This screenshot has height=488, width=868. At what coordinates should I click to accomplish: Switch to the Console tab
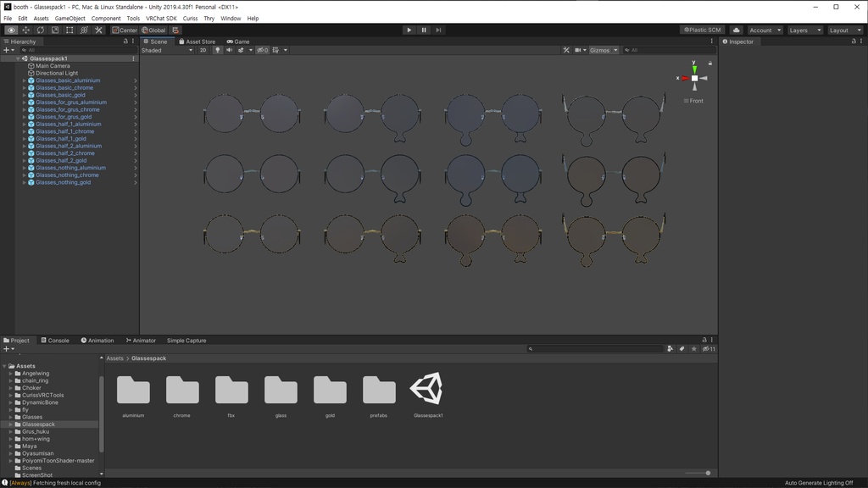click(54, 340)
